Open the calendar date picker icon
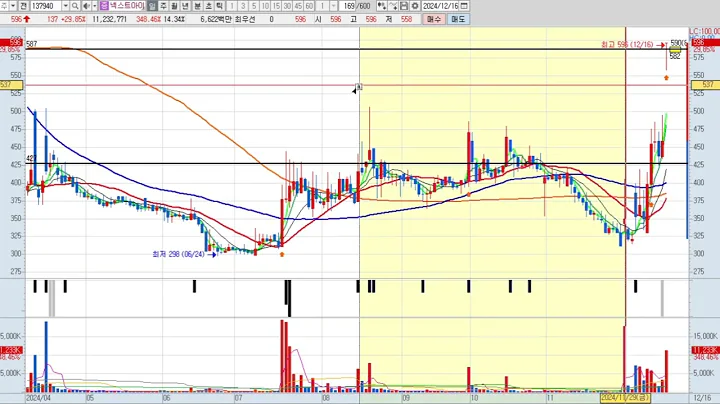Screen dimensions: 720x404 coord(464,6)
